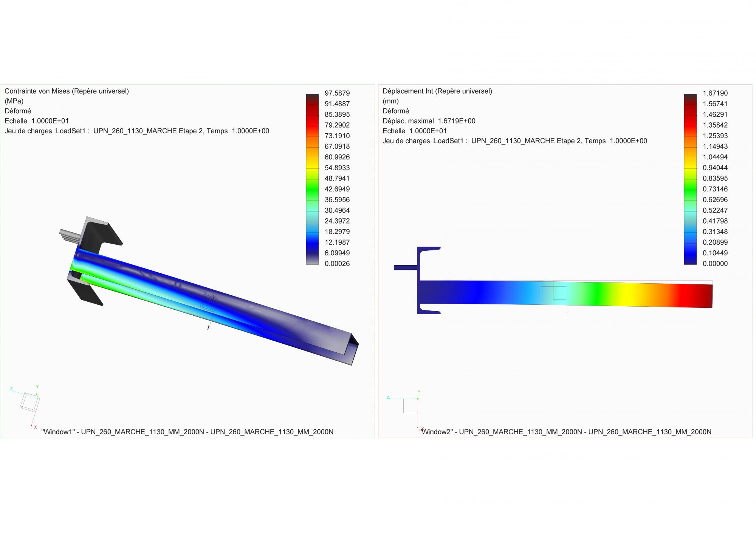Select the grey bolt stub in Window1

(x=69, y=235)
